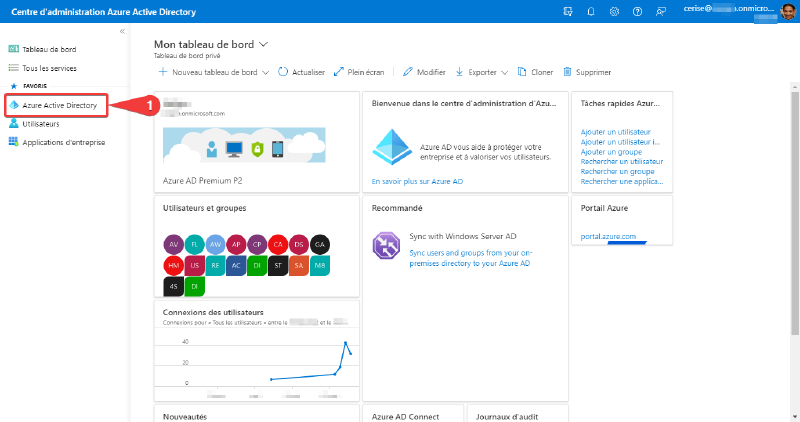Viewport: 800px width, 422px height.
Task: Click the SA group avatar
Action: [x=299, y=265]
